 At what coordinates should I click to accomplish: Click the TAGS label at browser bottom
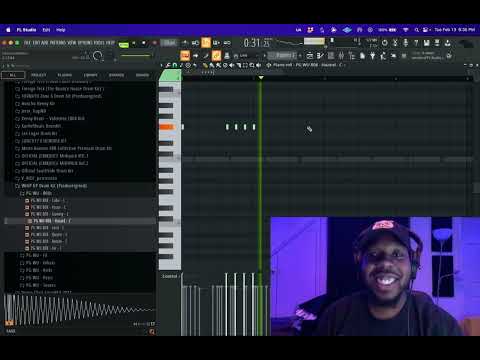(x=11, y=331)
